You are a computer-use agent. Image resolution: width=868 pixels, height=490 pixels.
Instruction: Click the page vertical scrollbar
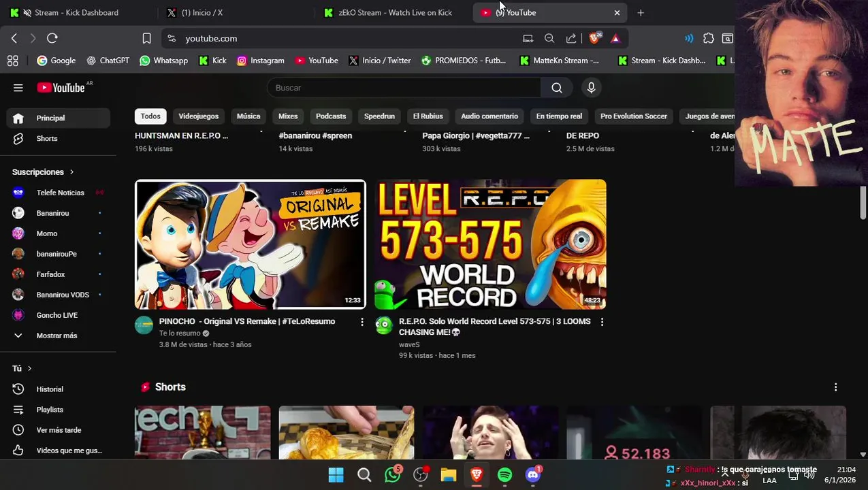pos(863,204)
